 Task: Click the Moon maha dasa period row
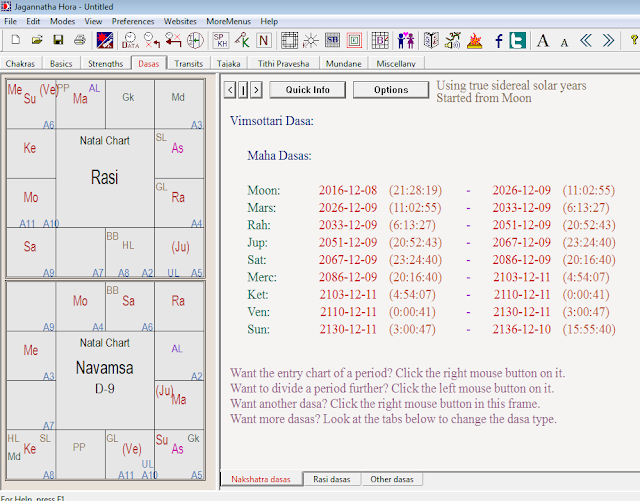(x=431, y=190)
